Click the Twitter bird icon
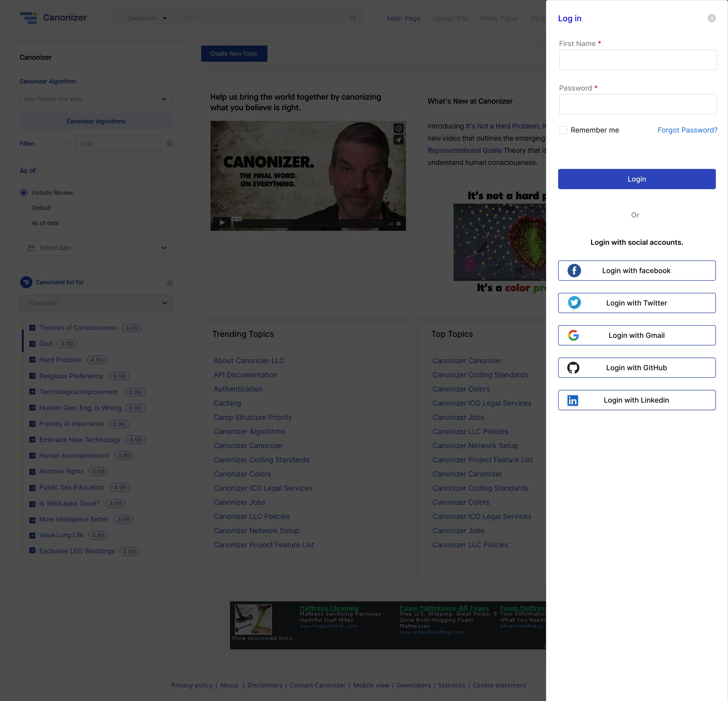This screenshot has width=728, height=701. click(574, 303)
